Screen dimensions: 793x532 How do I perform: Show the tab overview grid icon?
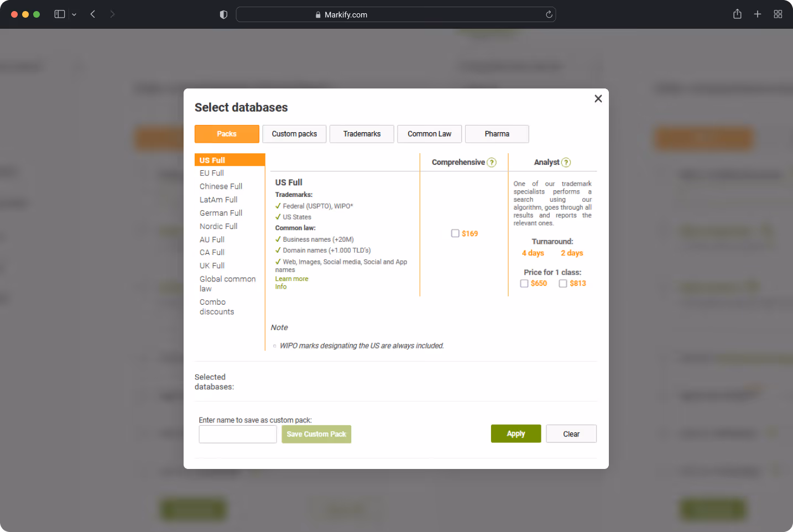tap(778, 14)
